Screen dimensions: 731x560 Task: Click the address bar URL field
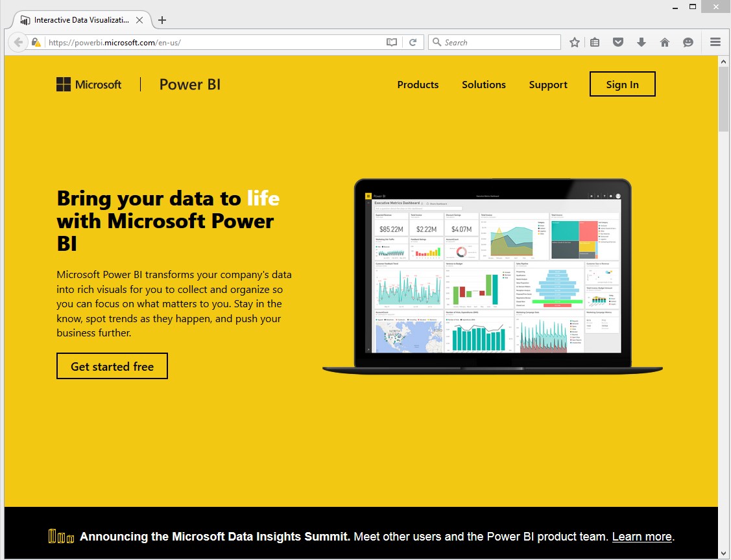click(x=215, y=42)
